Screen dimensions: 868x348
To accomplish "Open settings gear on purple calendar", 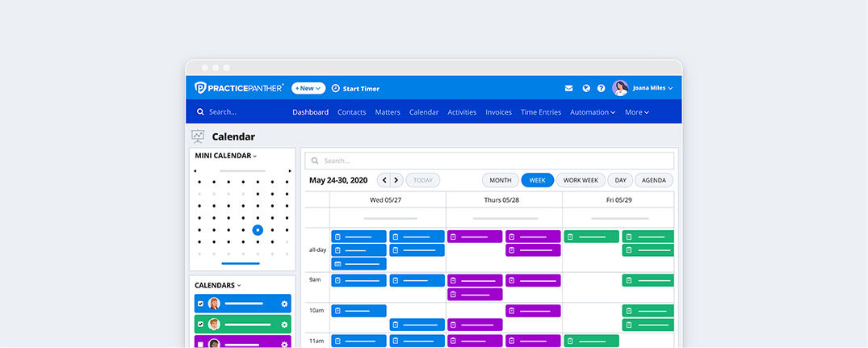I will [284, 344].
